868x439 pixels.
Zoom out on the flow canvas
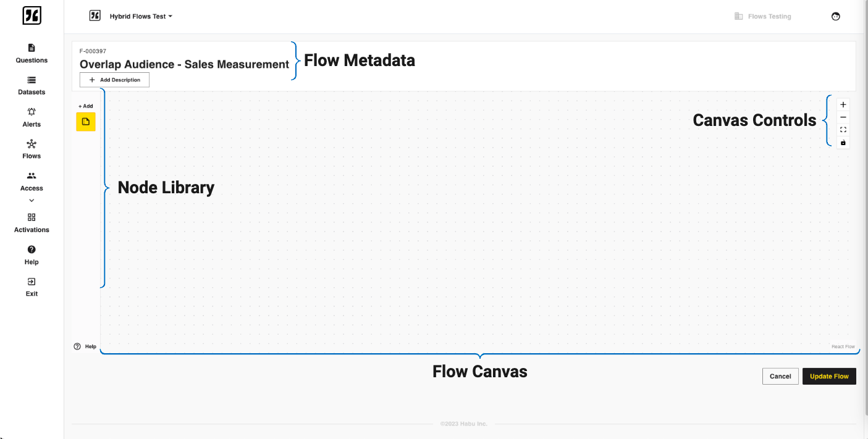point(843,117)
